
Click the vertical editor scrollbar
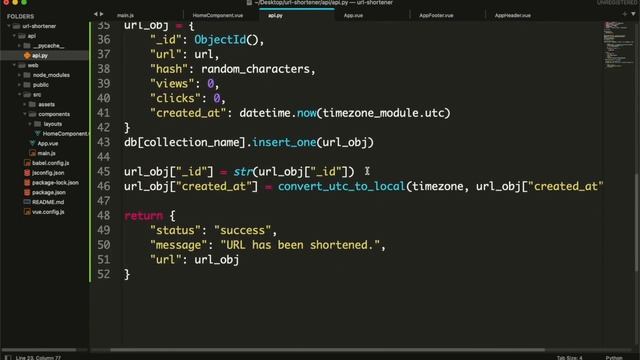(637, 222)
